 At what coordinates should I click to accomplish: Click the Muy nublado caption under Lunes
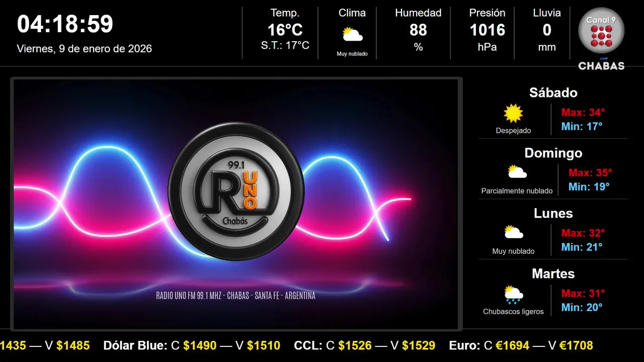pyautogui.click(x=514, y=251)
